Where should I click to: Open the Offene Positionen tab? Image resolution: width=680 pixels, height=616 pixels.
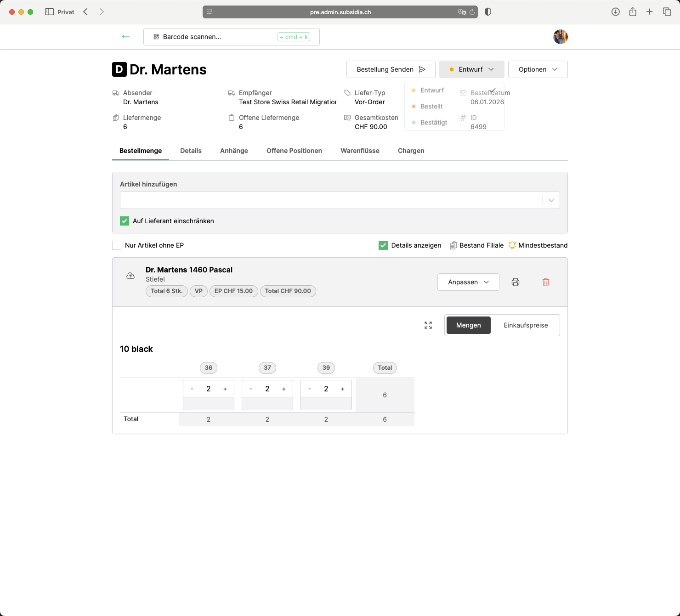pos(294,151)
